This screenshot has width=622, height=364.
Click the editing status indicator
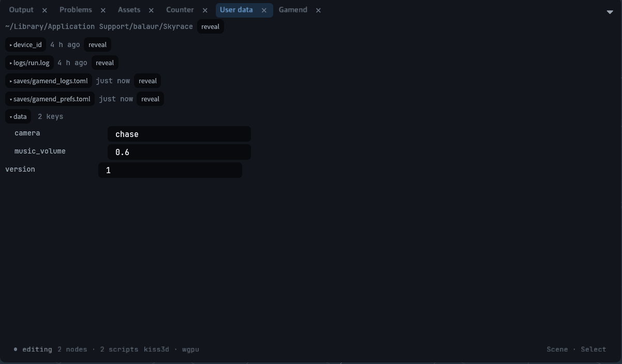point(33,350)
